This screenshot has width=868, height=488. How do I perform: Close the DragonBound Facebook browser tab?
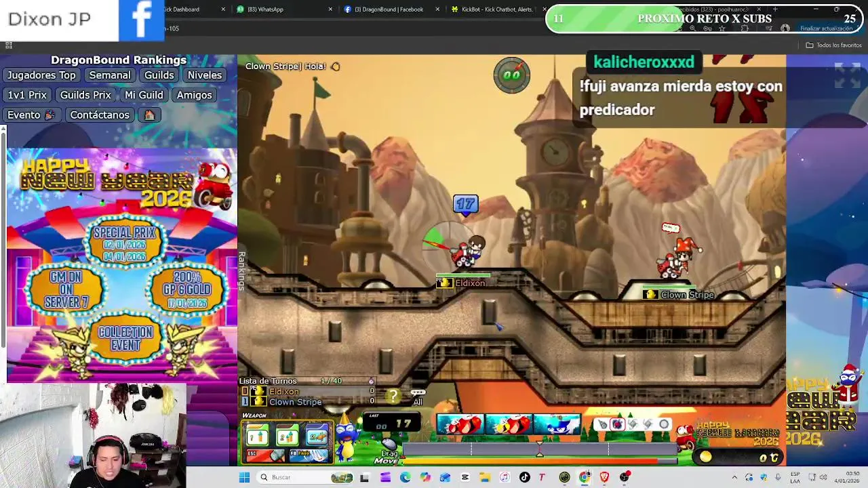point(437,9)
